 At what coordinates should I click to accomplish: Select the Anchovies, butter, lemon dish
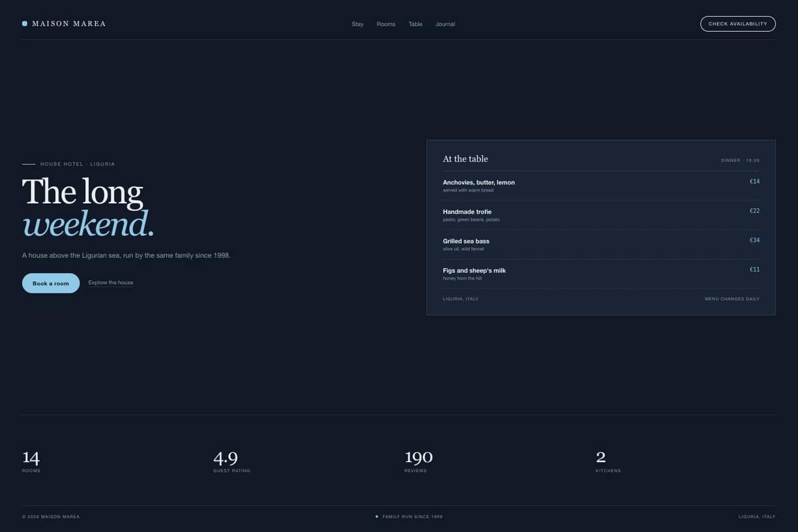point(479,182)
